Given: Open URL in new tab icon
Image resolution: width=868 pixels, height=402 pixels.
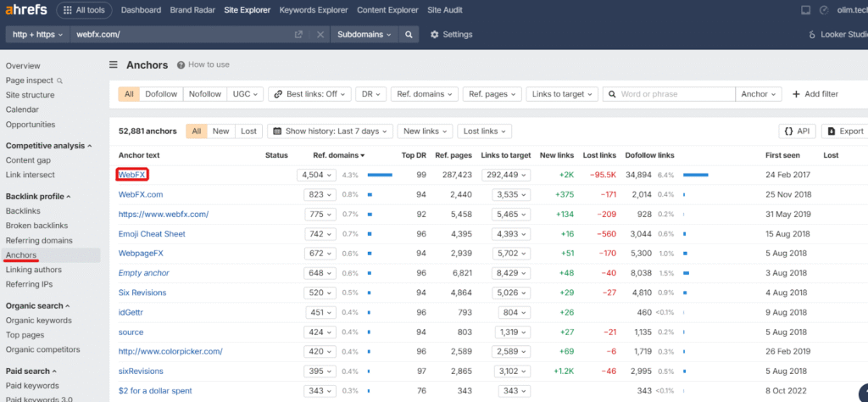Looking at the screenshot, I should (x=298, y=35).
